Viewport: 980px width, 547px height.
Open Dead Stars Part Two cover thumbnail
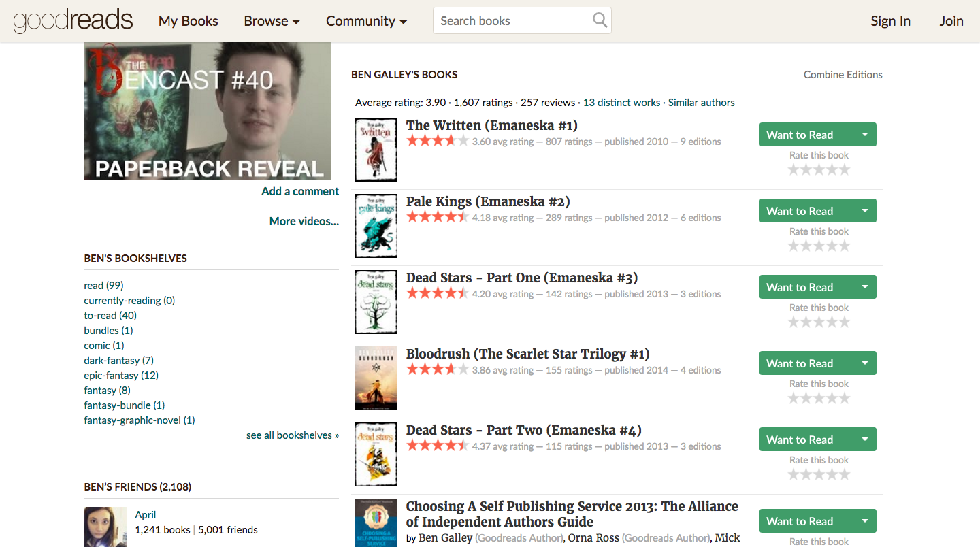point(376,454)
